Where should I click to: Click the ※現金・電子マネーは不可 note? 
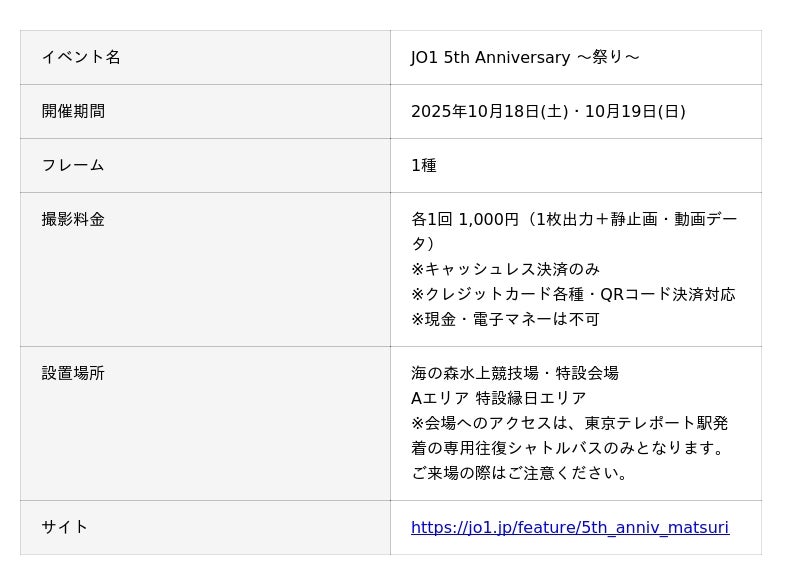(x=505, y=319)
